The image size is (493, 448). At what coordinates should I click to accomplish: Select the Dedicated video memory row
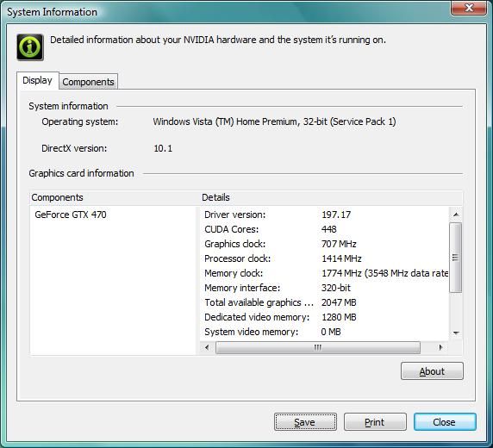(x=324, y=317)
